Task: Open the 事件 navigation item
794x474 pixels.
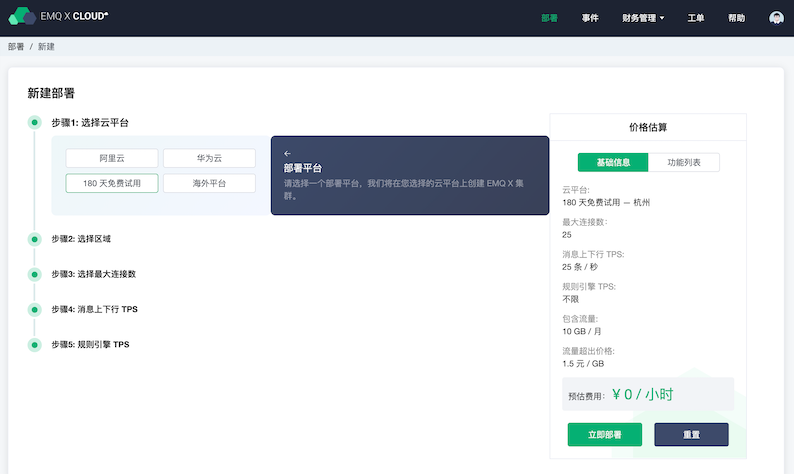Action: tap(590, 18)
